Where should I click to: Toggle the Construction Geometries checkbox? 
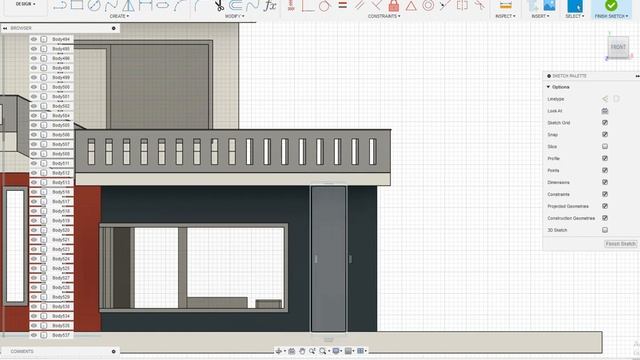click(605, 218)
